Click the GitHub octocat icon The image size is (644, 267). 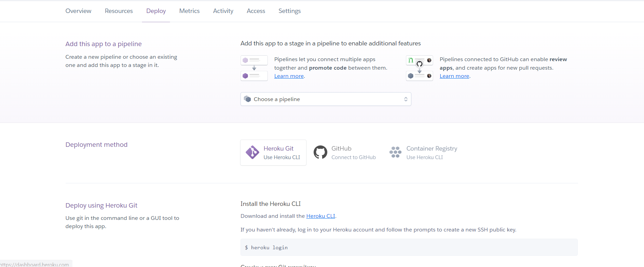[x=320, y=152]
